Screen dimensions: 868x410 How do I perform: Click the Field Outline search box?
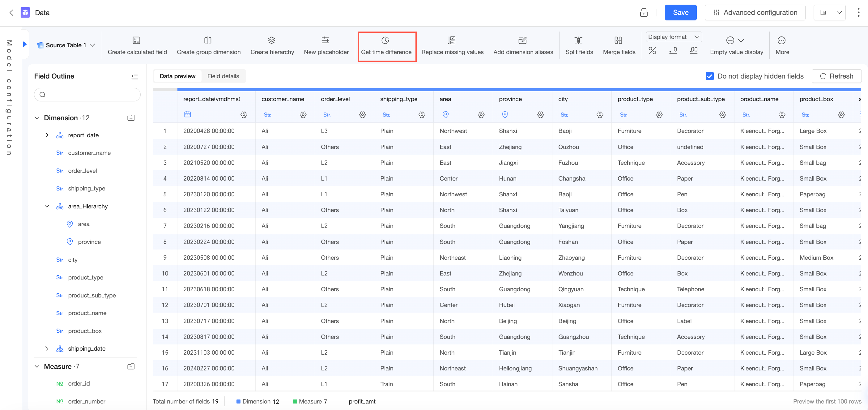[x=87, y=95]
